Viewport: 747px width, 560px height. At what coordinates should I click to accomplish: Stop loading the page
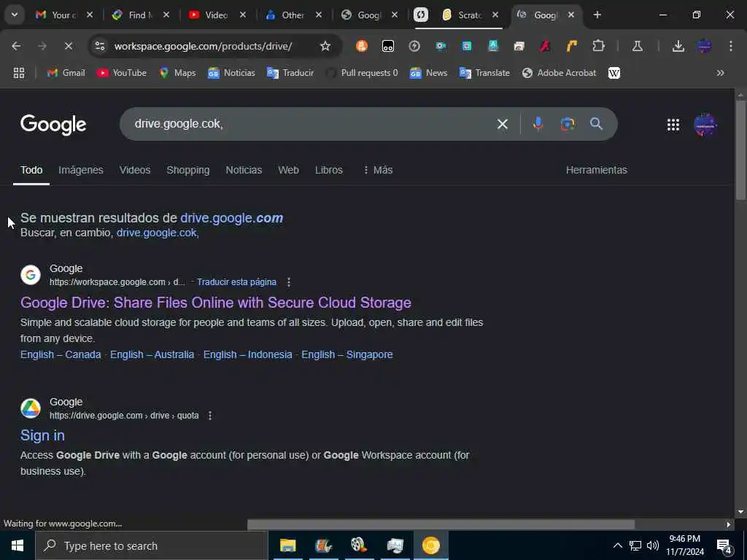(68, 46)
